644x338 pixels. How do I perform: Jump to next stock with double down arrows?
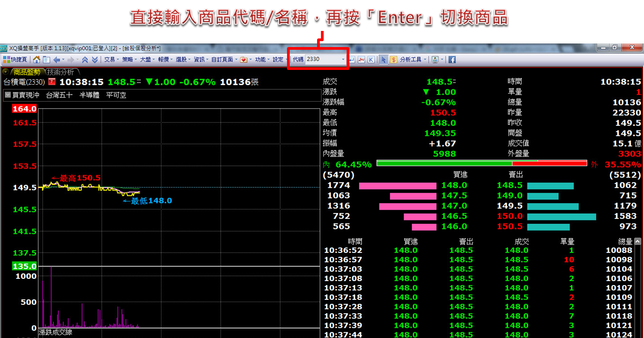[95, 59]
